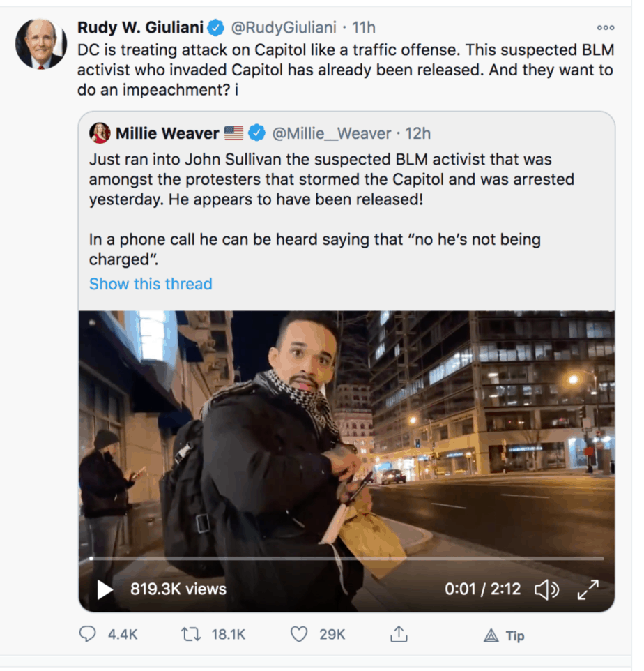The width and height of the screenshot is (644, 671).
Task: Open the @RudyGiuliani handle link
Action: [x=283, y=28]
